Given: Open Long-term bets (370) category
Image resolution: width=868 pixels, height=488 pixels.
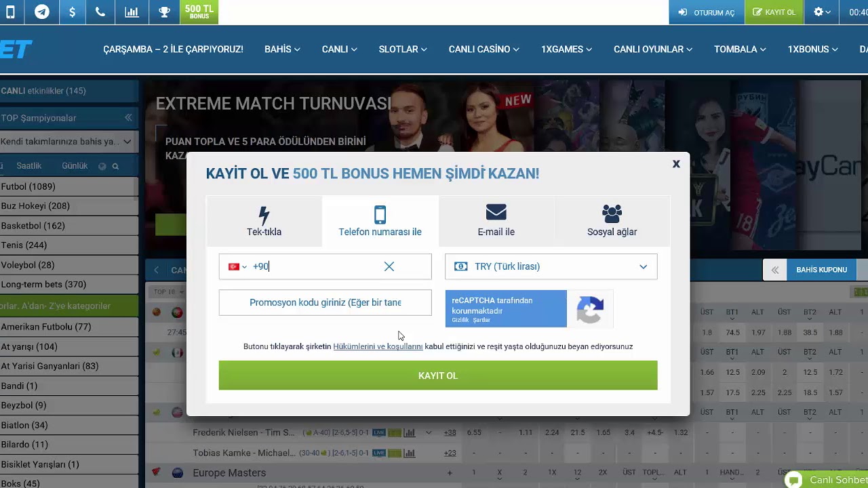Looking at the screenshot, I should point(68,285).
